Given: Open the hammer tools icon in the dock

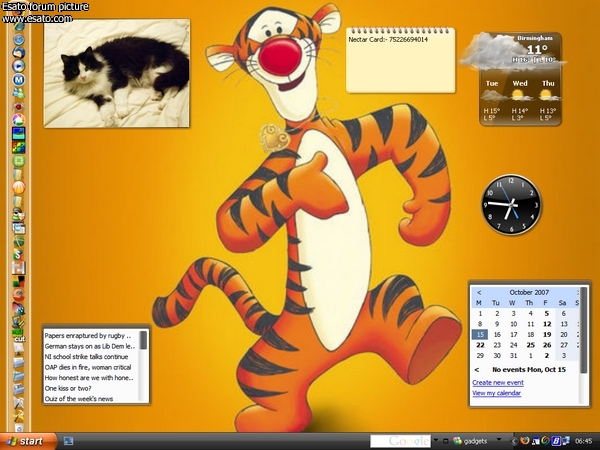Looking at the screenshot, I should pos(18,416).
